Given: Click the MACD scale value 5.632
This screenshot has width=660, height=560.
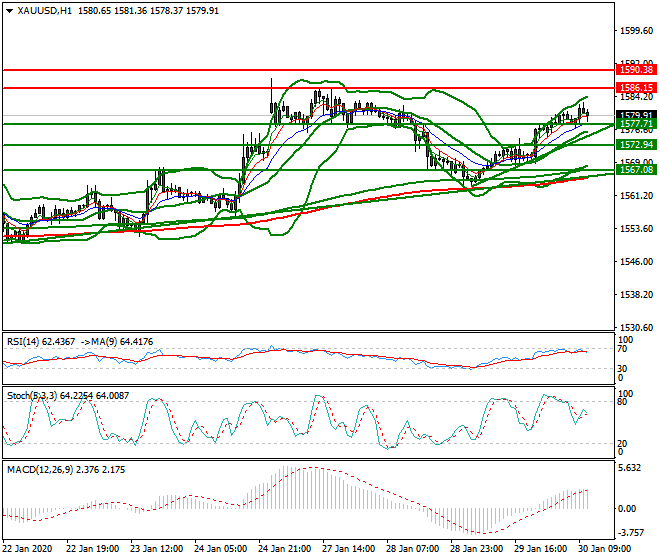Looking at the screenshot, I should click(630, 468).
